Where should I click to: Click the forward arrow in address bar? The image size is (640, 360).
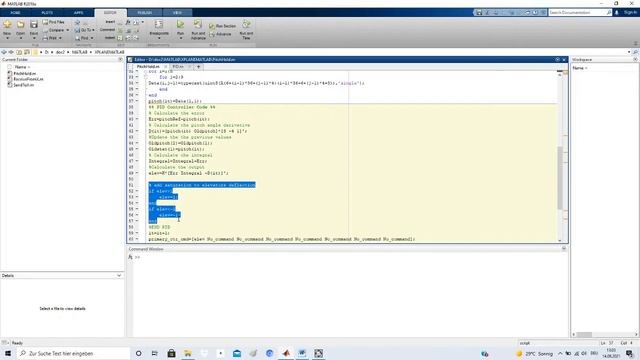pos(11,52)
